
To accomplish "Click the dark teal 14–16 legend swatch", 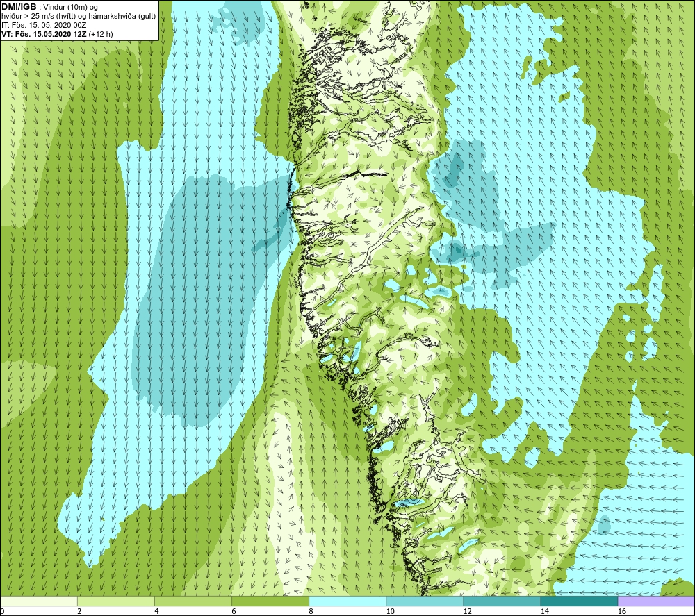I will 579,601.
